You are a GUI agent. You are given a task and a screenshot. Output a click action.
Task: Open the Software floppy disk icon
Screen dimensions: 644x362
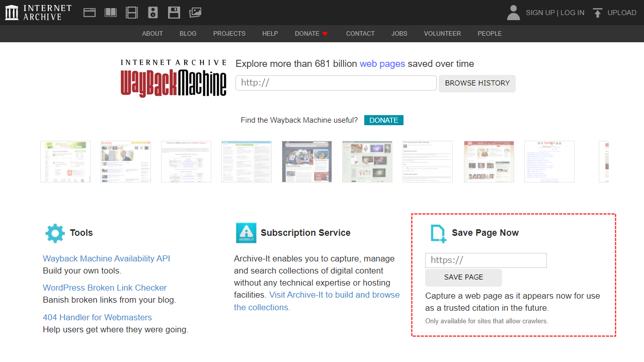click(174, 13)
